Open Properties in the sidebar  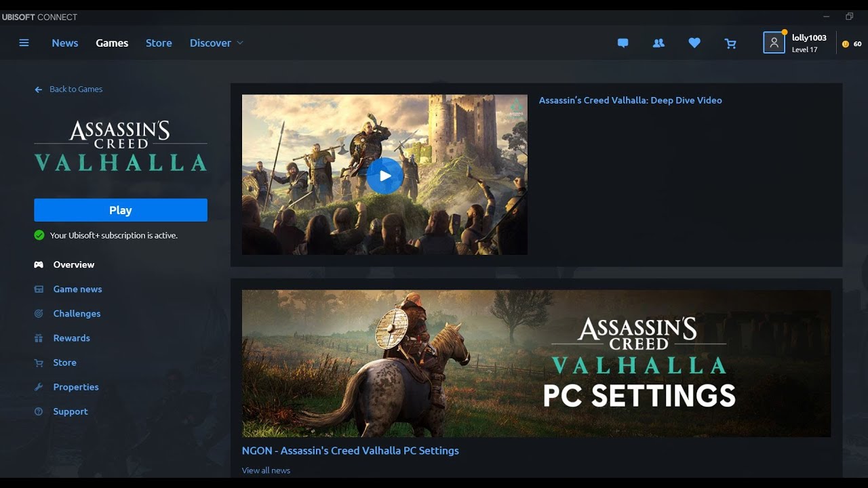coord(76,386)
